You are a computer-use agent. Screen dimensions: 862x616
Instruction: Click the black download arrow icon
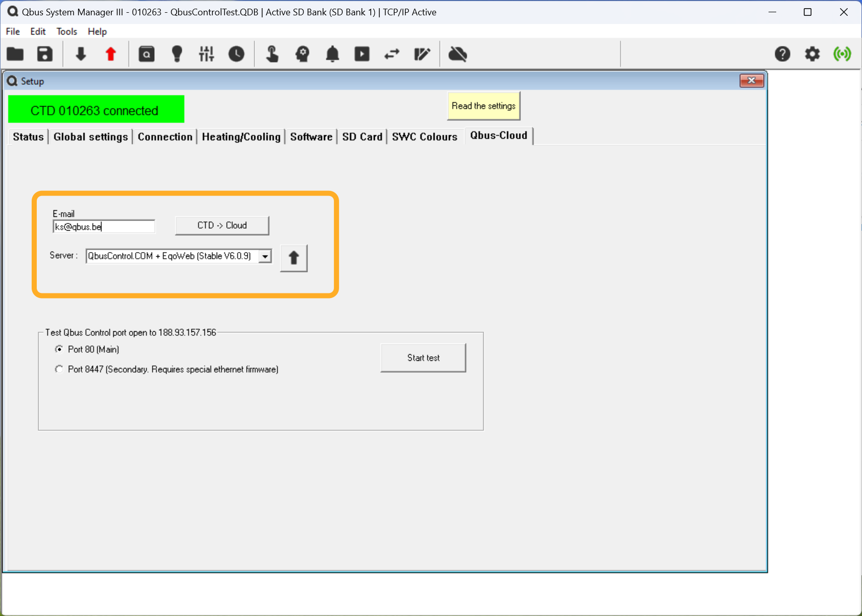(x=81, y=54)
